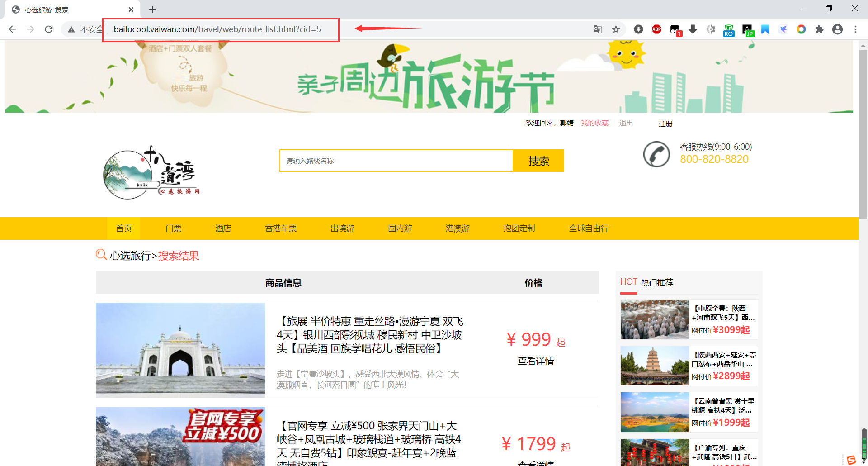This screenshot has height=466, width=868.
Task: Click the browser profile avatar icon
Action: (x=838, y=29)
